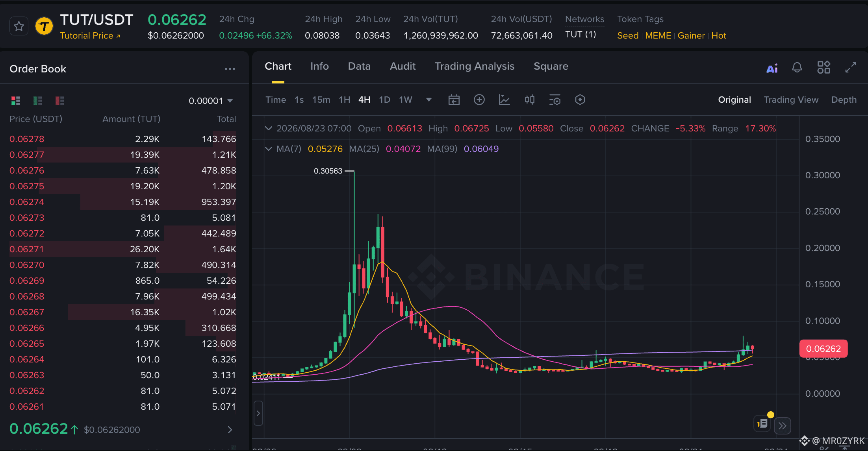
Task: Click the MA(25) indicator value 0.04072
Action: (x=403, y=149)
